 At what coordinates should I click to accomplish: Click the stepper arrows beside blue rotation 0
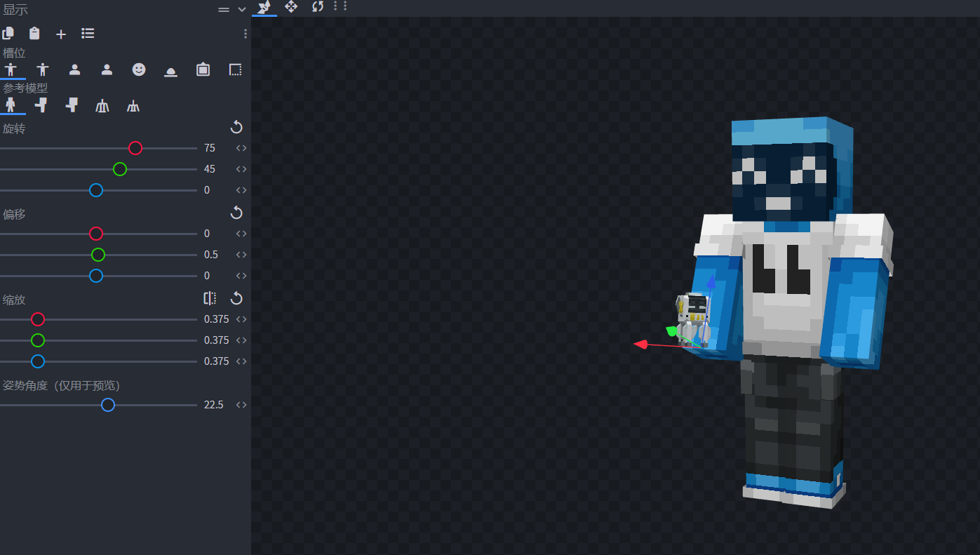[241, 190]
